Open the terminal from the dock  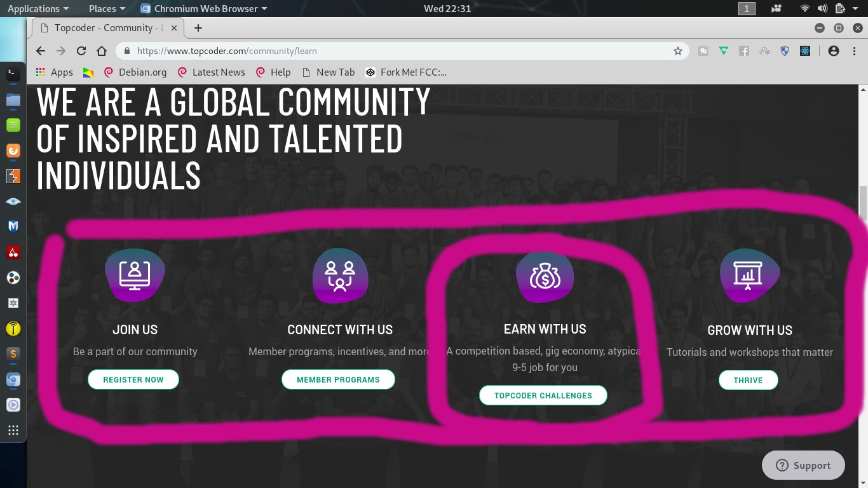13,74
